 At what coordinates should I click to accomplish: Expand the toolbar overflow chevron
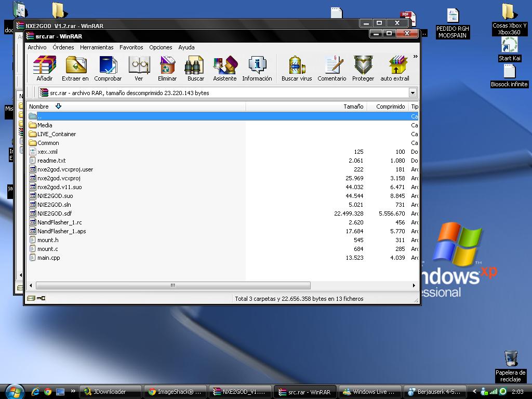415,57
